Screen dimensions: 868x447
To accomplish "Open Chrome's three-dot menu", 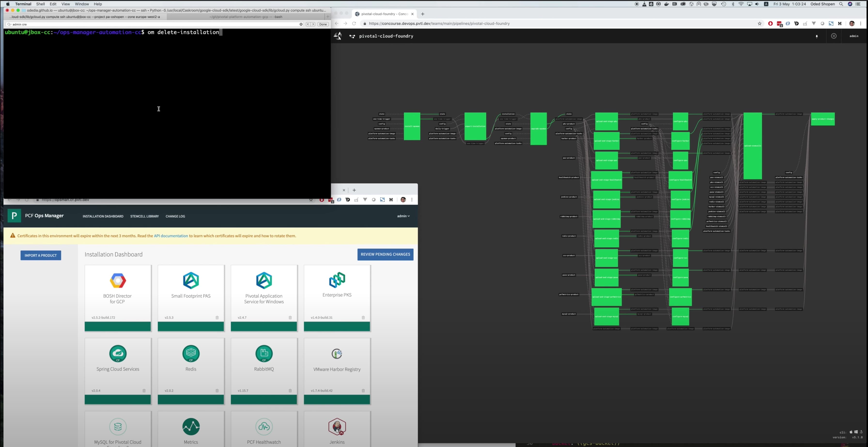I will coord(861,23).
